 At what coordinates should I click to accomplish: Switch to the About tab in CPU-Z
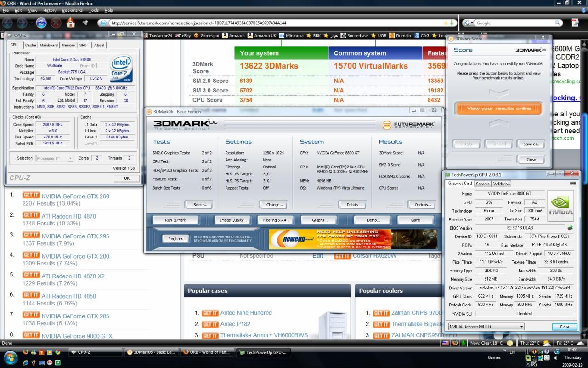[x=99, y=45]
